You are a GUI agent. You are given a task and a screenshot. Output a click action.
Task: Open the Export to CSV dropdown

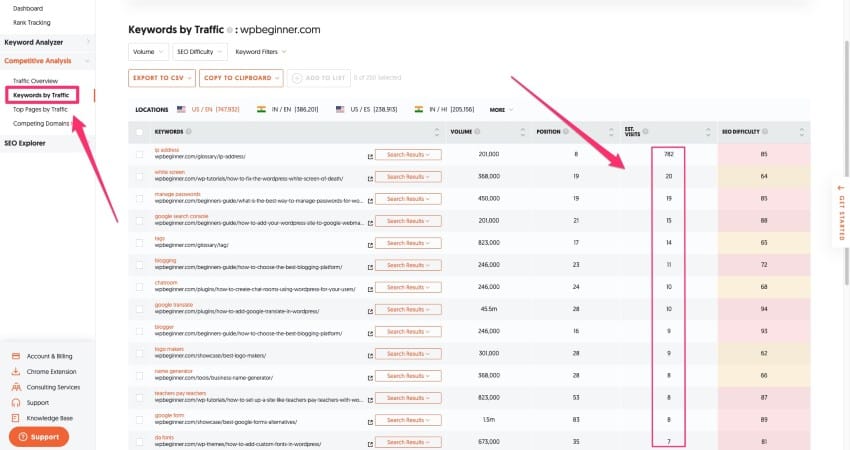point(162,78)
